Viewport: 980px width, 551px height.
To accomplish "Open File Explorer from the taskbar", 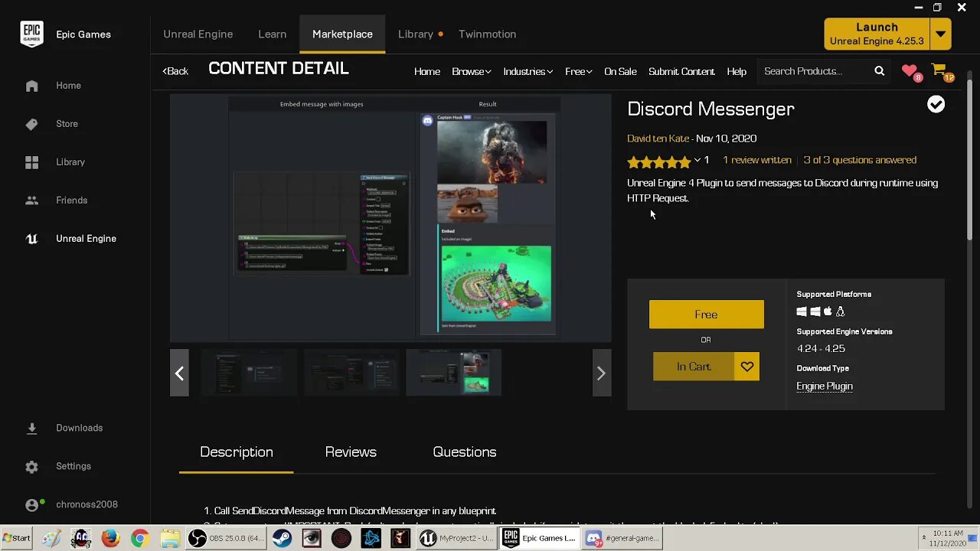I will pyautogui.click(x=169, y=538).
